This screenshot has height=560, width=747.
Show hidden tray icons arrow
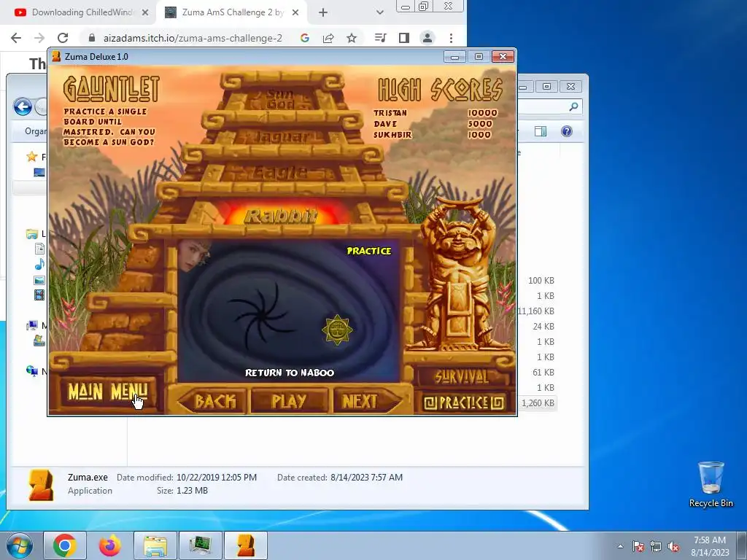(620, 546)
